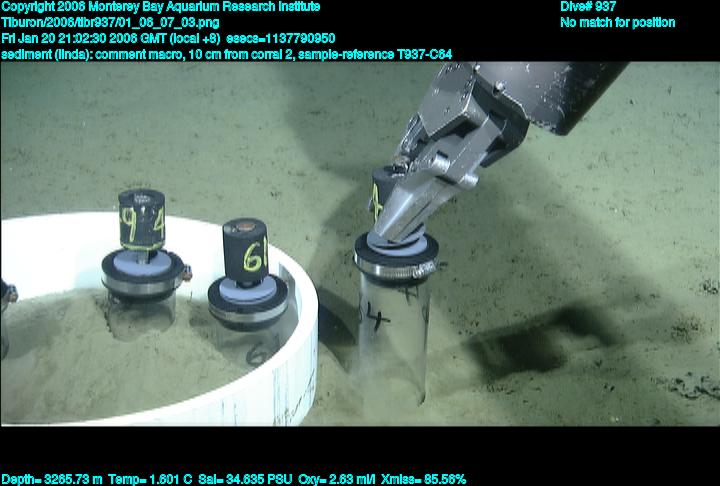
Task: Click the 'Depth= 3265.73 m' reading
Action: (52, 480)
